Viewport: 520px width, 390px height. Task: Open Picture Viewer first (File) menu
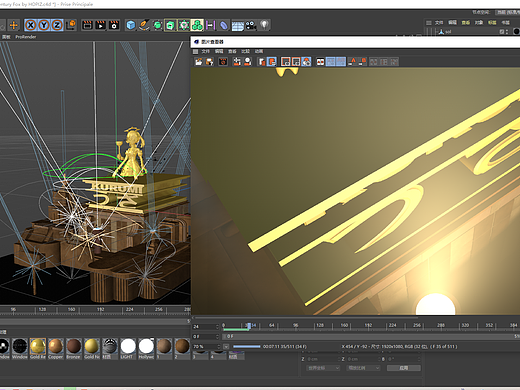tap(206, 51)
